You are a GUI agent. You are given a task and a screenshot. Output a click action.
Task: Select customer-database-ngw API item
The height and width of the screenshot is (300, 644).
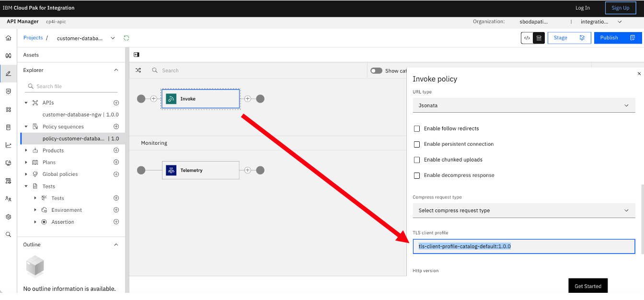[x=80, y=115]
